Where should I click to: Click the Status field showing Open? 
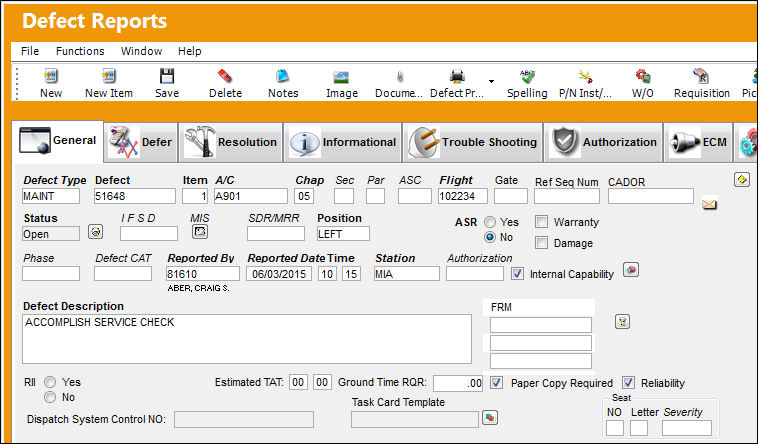[x=51, y=234]
